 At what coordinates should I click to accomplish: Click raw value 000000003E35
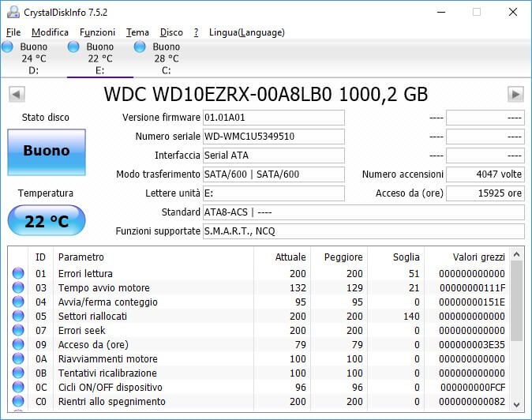click(x=471, y=345)
